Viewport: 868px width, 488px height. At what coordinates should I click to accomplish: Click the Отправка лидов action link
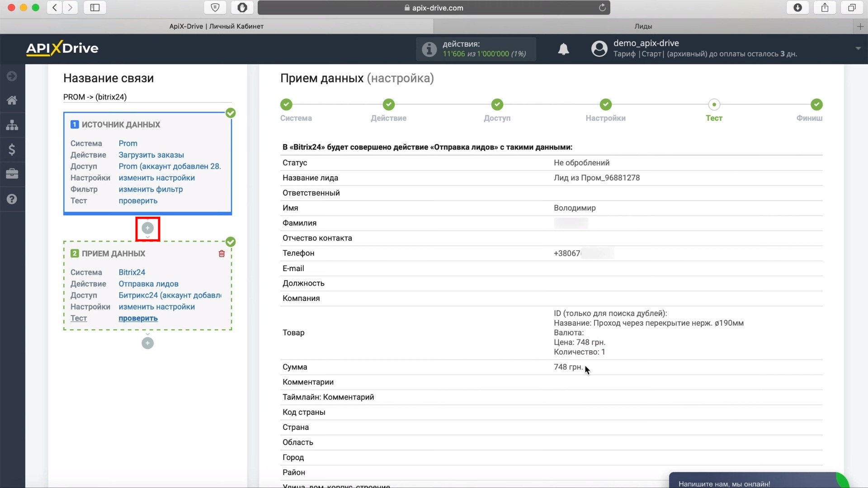148,284
